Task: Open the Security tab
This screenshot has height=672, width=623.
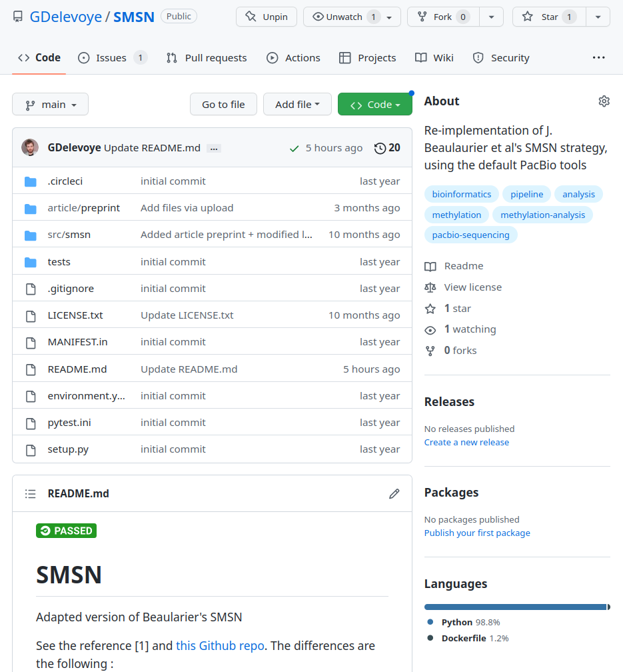Action: point(501,57)
